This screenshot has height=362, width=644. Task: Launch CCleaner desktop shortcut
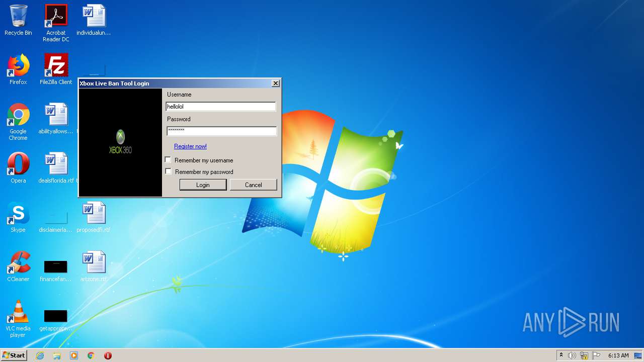[x=18, y=266]
